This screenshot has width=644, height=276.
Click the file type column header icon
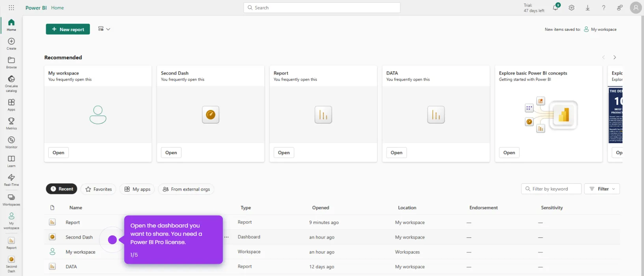coord(52,207)
